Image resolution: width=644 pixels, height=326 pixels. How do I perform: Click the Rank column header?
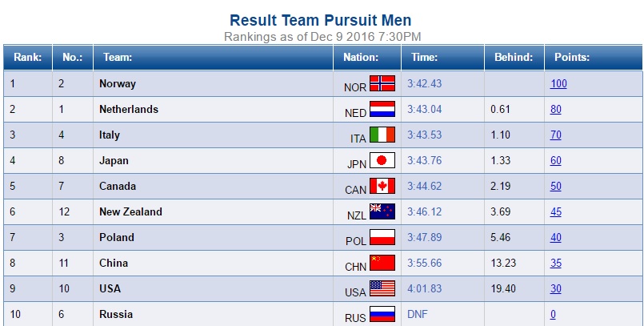tap(28, 58)
